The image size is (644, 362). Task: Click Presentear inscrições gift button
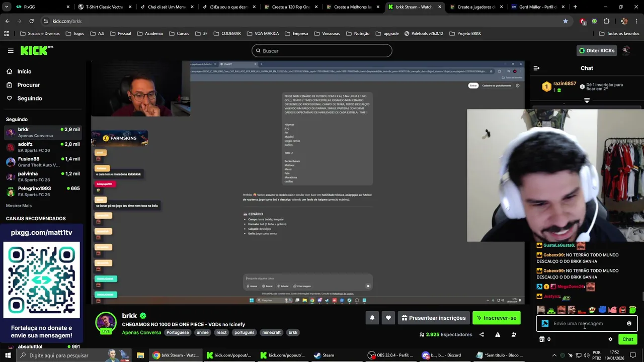pos(433,318)
